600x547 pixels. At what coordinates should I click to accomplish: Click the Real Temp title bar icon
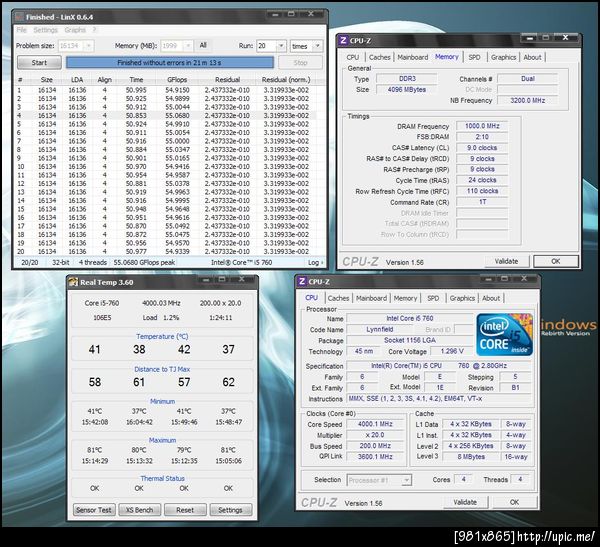[73, 282]
